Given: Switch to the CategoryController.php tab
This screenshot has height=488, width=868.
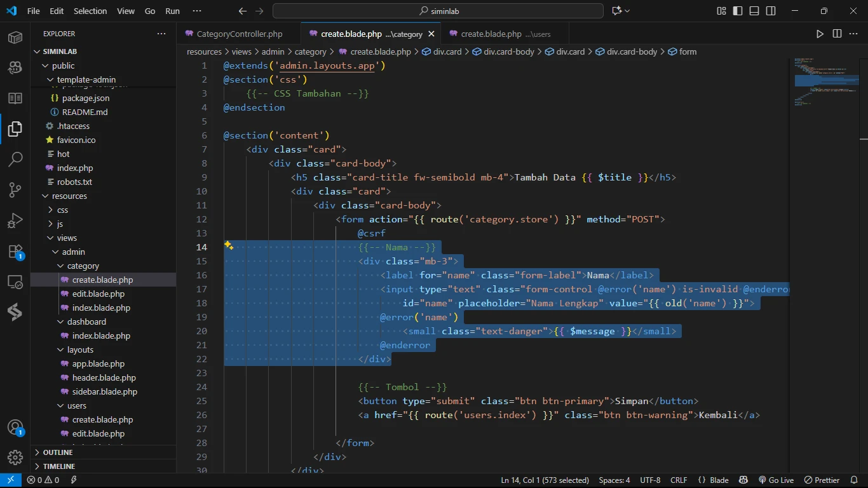Looking at the screenshot, I should 239,34.
